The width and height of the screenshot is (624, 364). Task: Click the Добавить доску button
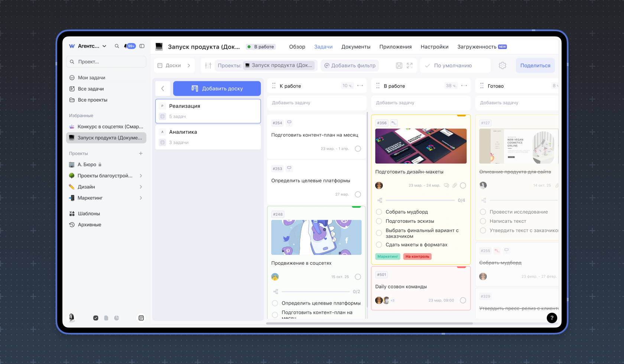pyautogui.click(x=217, y=88)
